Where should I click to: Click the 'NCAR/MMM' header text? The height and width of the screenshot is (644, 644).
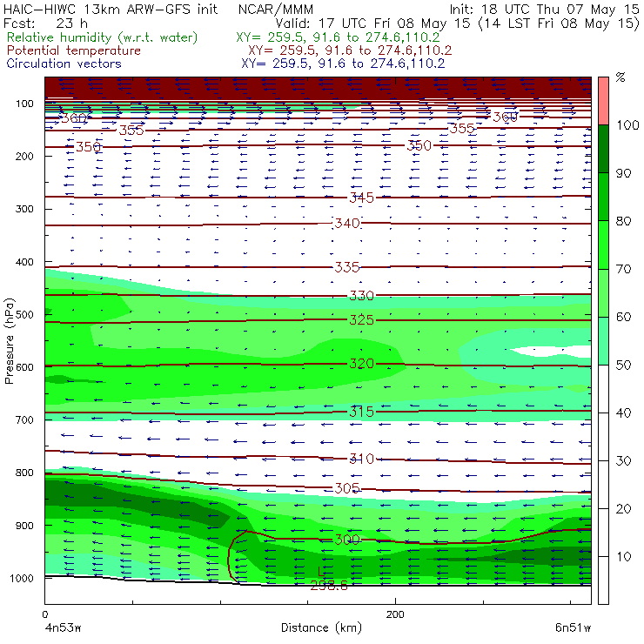click(276, 10)
